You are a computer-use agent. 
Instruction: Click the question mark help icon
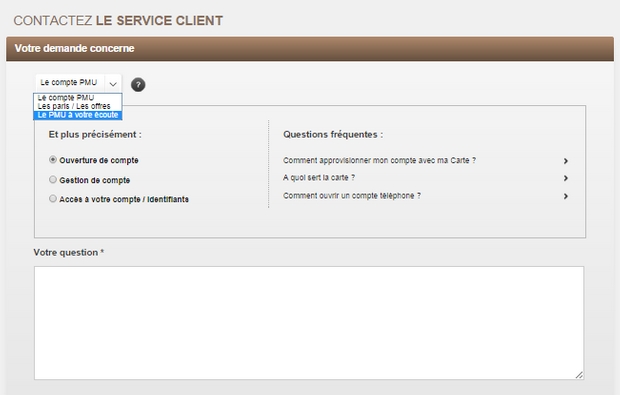tap(138, 85)
